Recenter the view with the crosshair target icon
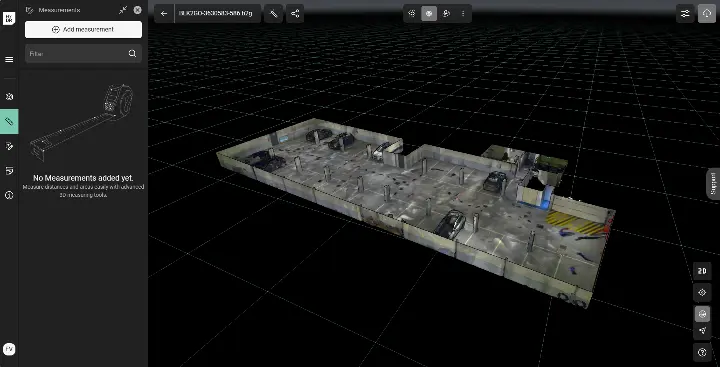Image resolution: width=720 pixels, height=367 pixels. click(x=702, y=293)
